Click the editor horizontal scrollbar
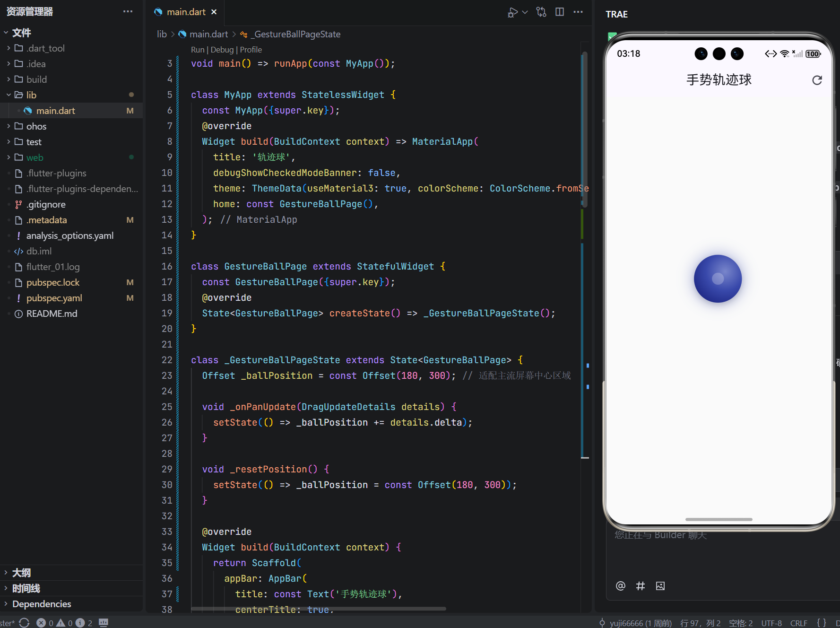This screenshot has height=628, width=840. (x=319, y=609)
